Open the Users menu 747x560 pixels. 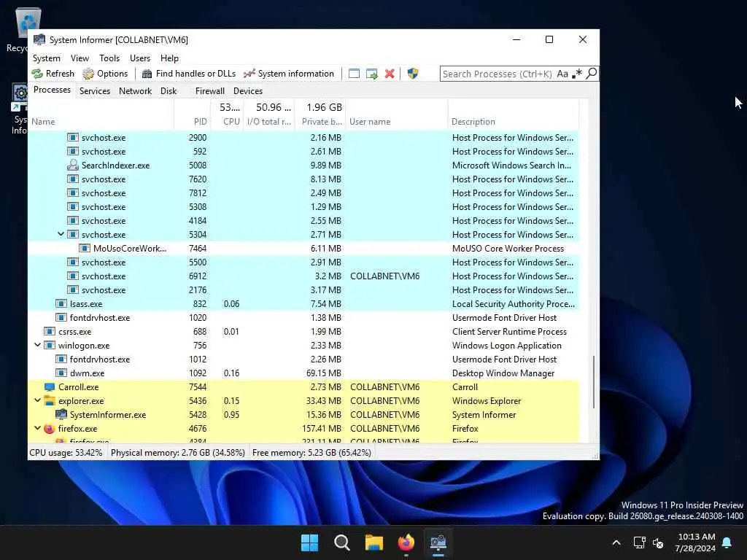click(x=139, y=58)
